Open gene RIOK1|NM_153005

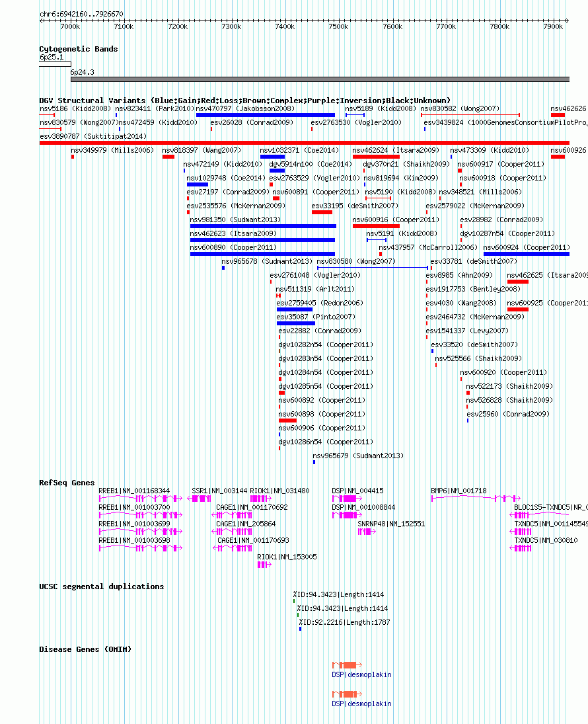click(287, 557)
